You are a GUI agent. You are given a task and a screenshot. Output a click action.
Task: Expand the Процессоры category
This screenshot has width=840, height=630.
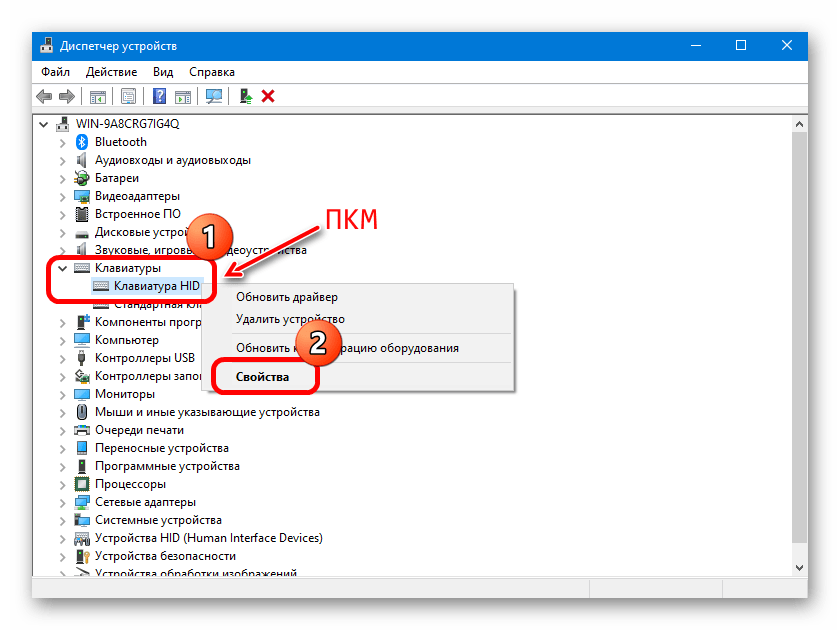[63, 485]
